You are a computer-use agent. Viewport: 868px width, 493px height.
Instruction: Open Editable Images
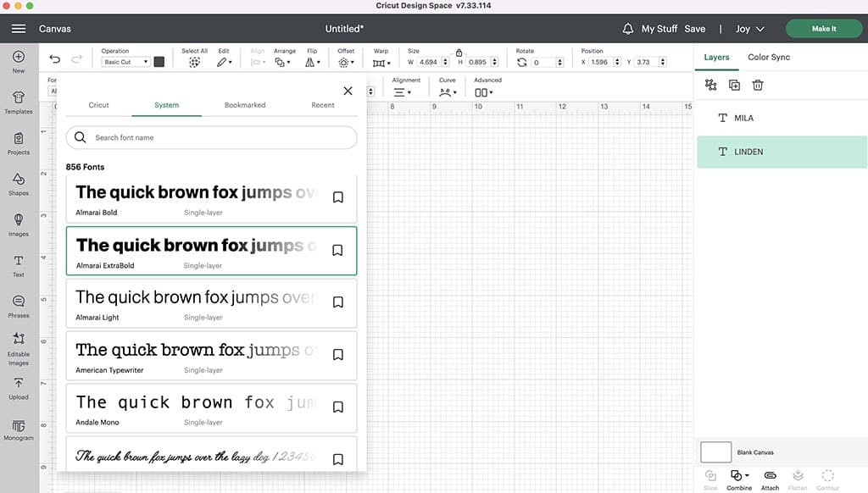pyautogui.click(x=19, y=349)
